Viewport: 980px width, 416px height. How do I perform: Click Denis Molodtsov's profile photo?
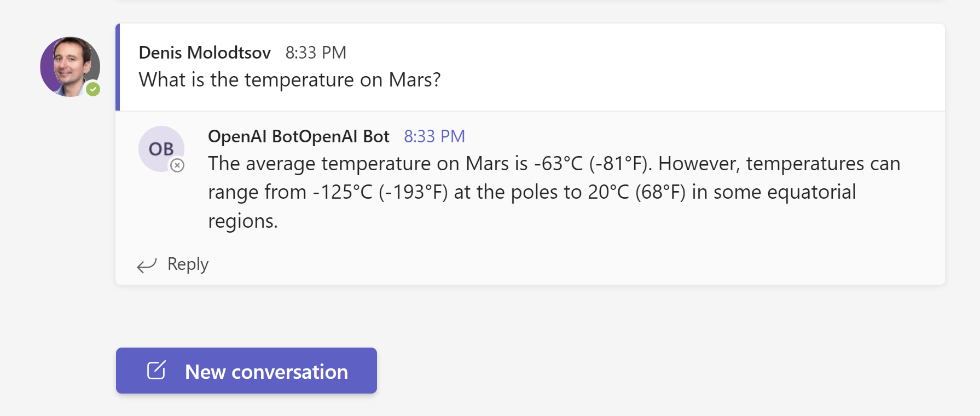click(x=69, y=66)
